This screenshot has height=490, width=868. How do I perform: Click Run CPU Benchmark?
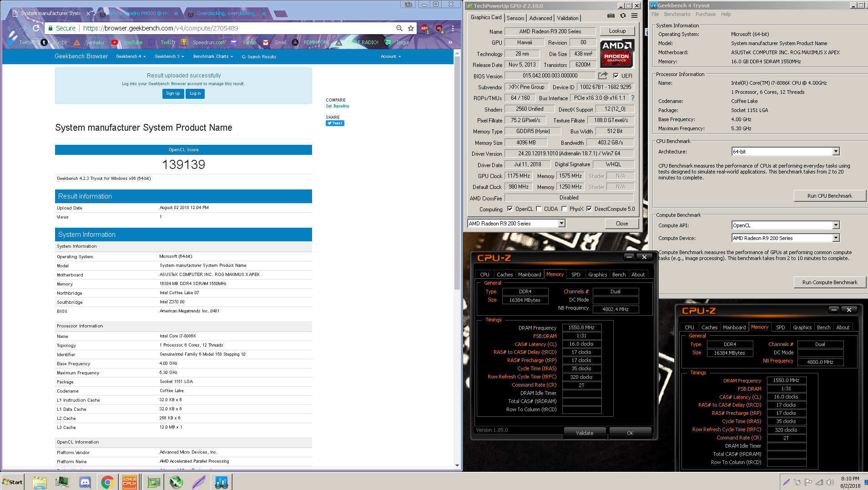click(829, 196)
